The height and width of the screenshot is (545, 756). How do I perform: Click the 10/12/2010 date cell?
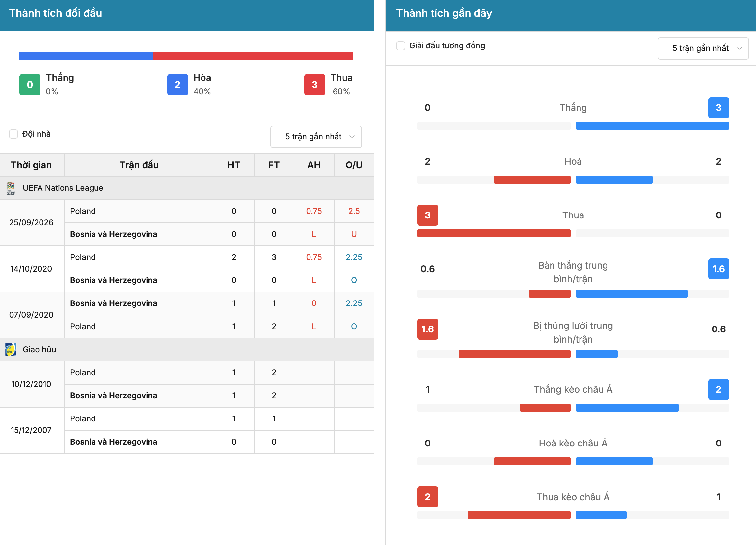click(x=31, y=384)
